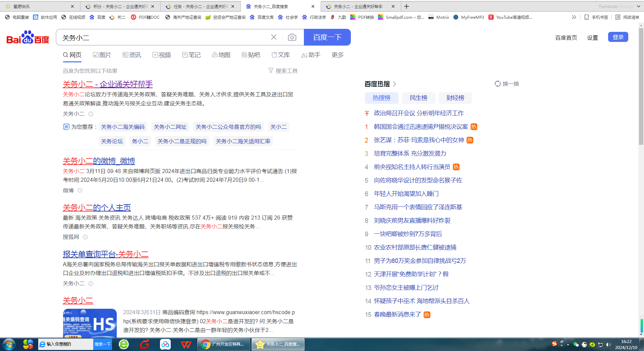Click suggestion 关务小二海关适用汇率

click(243, 141)
